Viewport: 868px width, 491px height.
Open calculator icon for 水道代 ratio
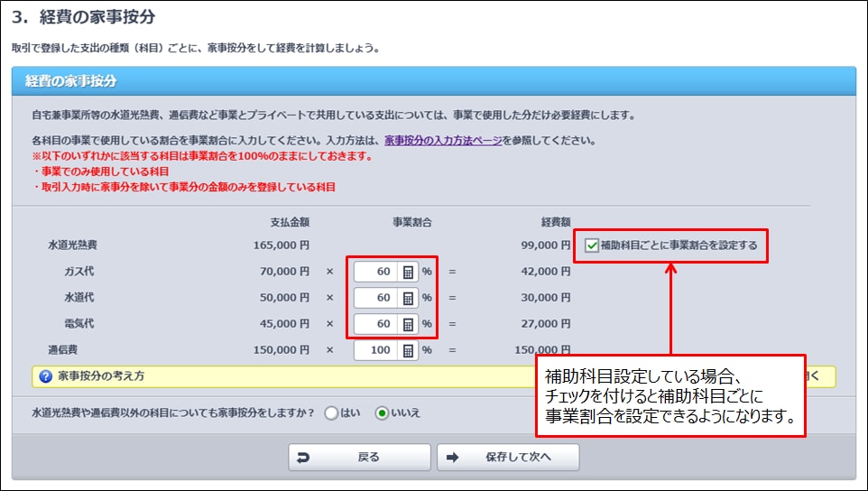point(408,298)
